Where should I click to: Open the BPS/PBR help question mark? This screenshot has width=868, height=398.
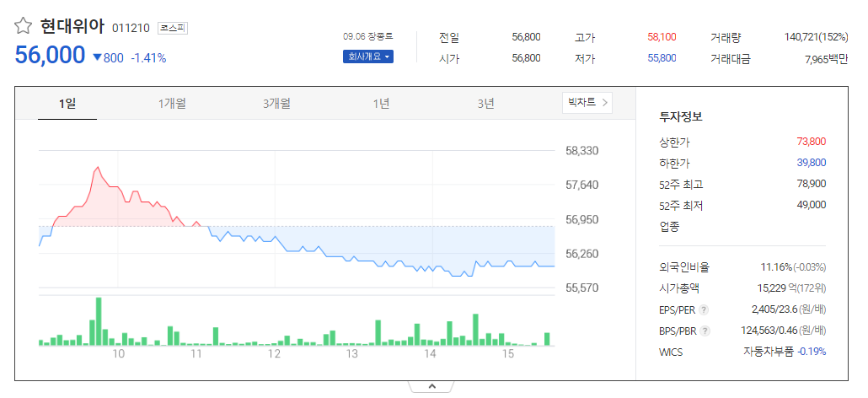[705, 331]
